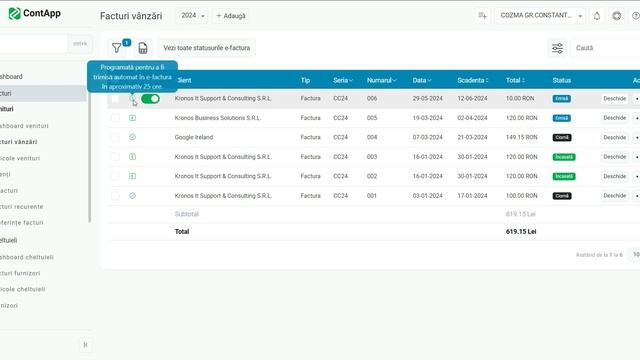This screenshot has width=640, height=360.
Task: Sort table by Total column
Action: coord(516,80)
